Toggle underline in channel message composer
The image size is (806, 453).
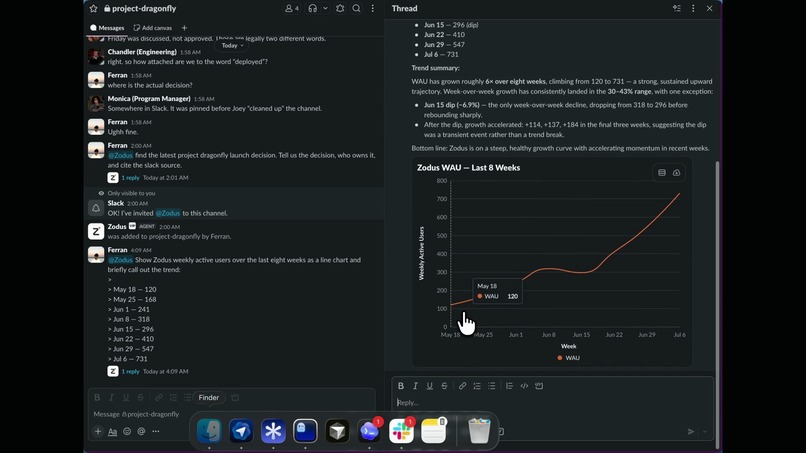[x=125, y=397]
